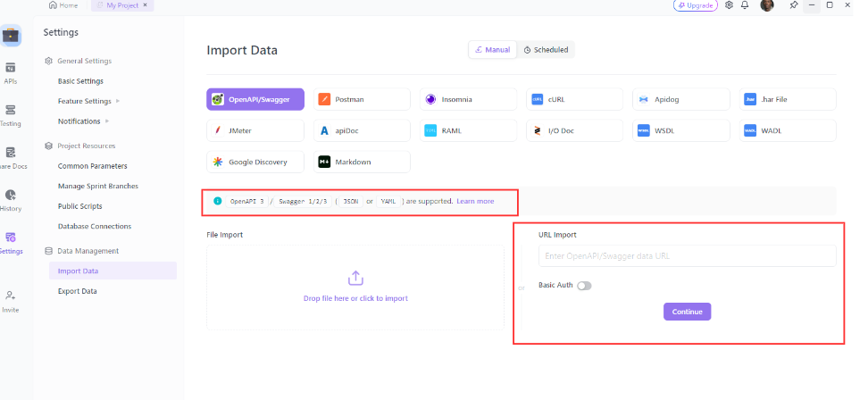Open the APIs sidebar icon
Screen dimensions: 868x400
point(10,68)
